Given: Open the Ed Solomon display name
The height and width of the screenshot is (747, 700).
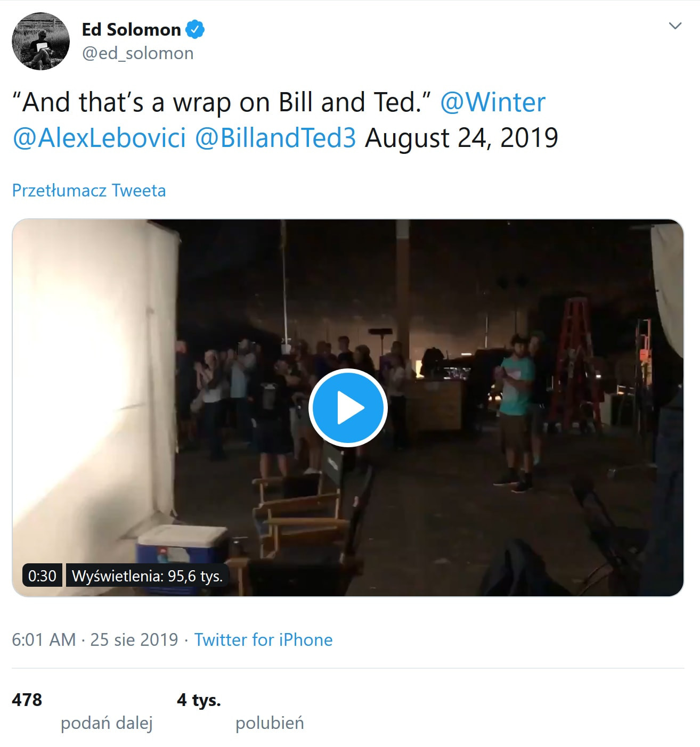Looking at the screenshot, I should [x=131, y=30].
